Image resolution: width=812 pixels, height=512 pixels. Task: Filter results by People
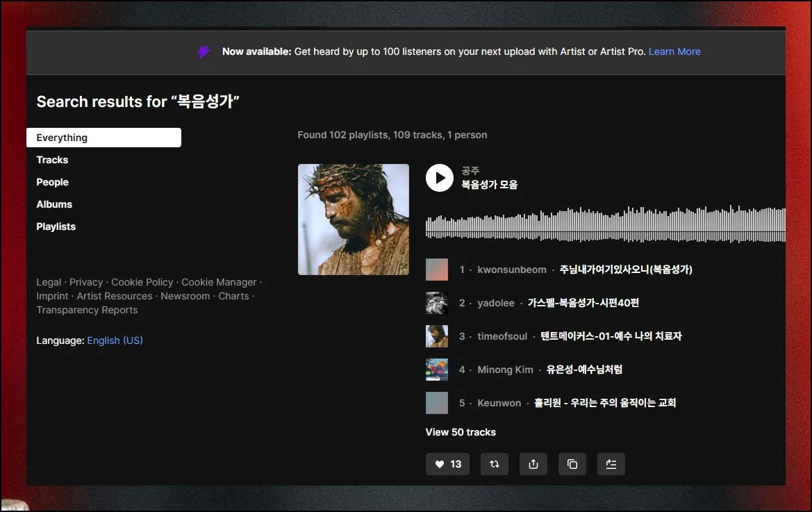pos(52,182)
